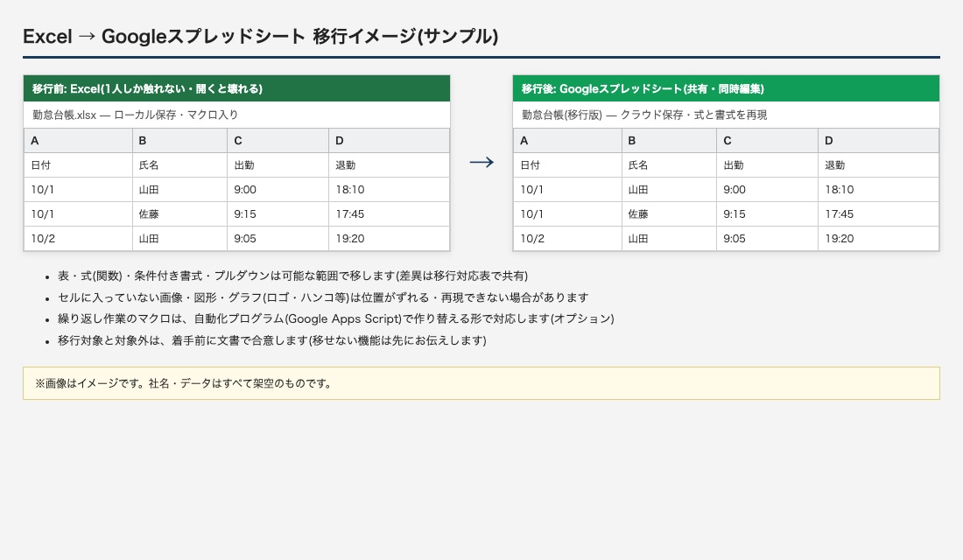Pick the "9:05" cell in the 移行後 Google table
Screen dimensions: 963x560
[768, 239]
